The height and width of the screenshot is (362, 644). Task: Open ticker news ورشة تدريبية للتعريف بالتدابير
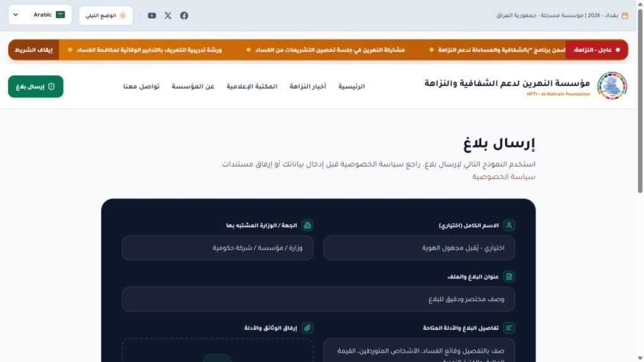tap(149, 50)
